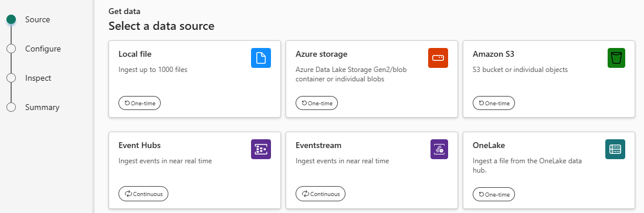Go to the Configure step label
This screenshot has width=644, height=213.
[x=43, y=49]
